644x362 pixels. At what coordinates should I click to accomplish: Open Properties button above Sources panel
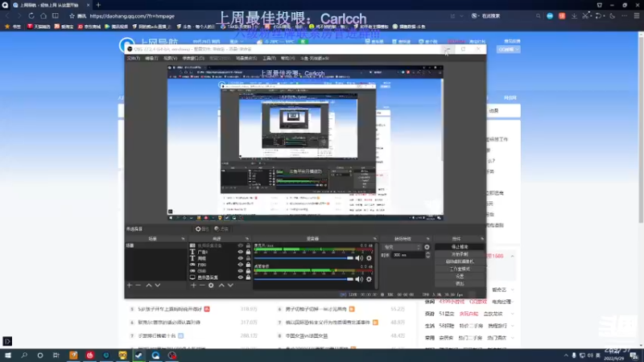(202, 229)
